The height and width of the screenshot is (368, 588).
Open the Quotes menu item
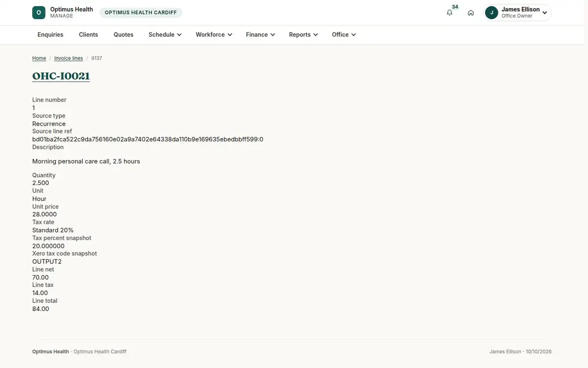pyautogui.click(x=123, y=35)
